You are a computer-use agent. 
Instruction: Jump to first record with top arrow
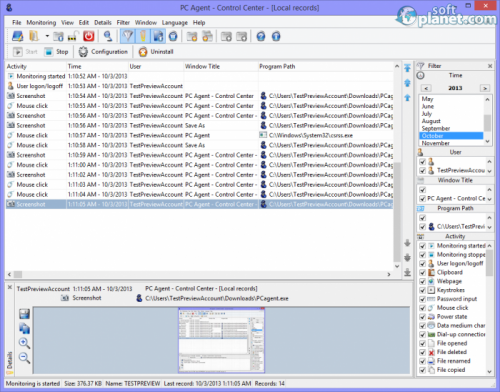(407, 68)
